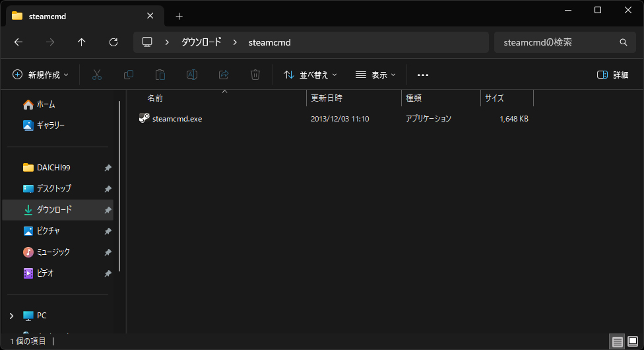Click the paste clipboard icon
Image resolution: width=644 pixels, height=350 pixels.
pyautogui.click(x=160, y=75)
